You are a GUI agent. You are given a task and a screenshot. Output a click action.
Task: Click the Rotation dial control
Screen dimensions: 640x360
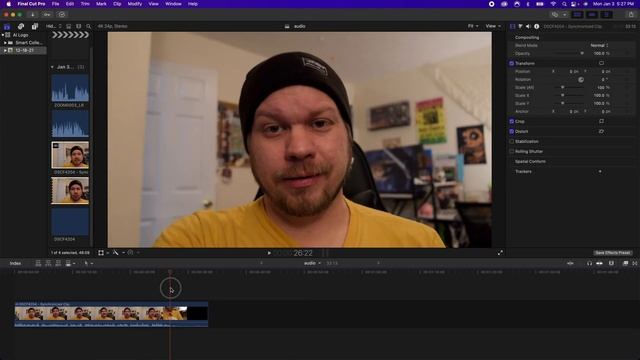pyautogui.click(x=581, y=80)
